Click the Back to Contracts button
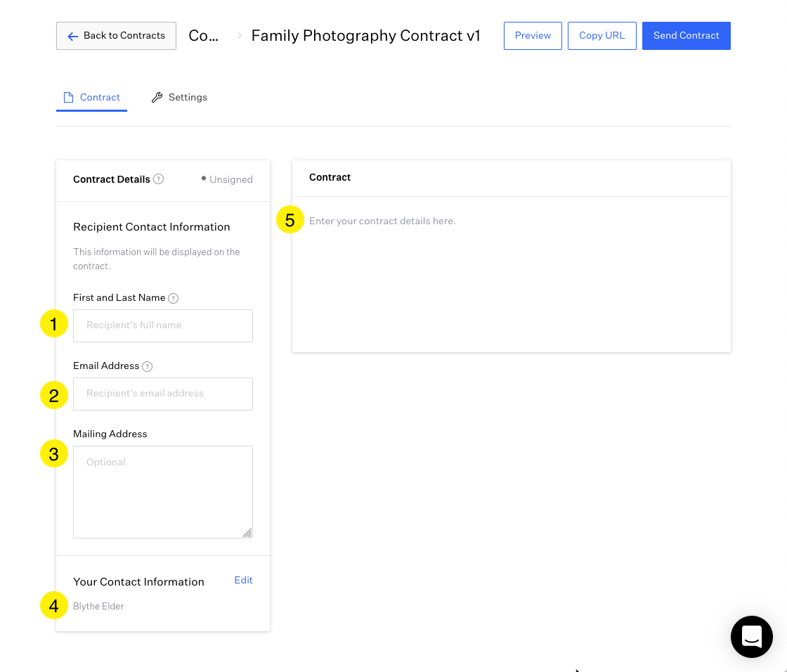The height and width of the screenshot is (672, 787). (x=116, y=36)
